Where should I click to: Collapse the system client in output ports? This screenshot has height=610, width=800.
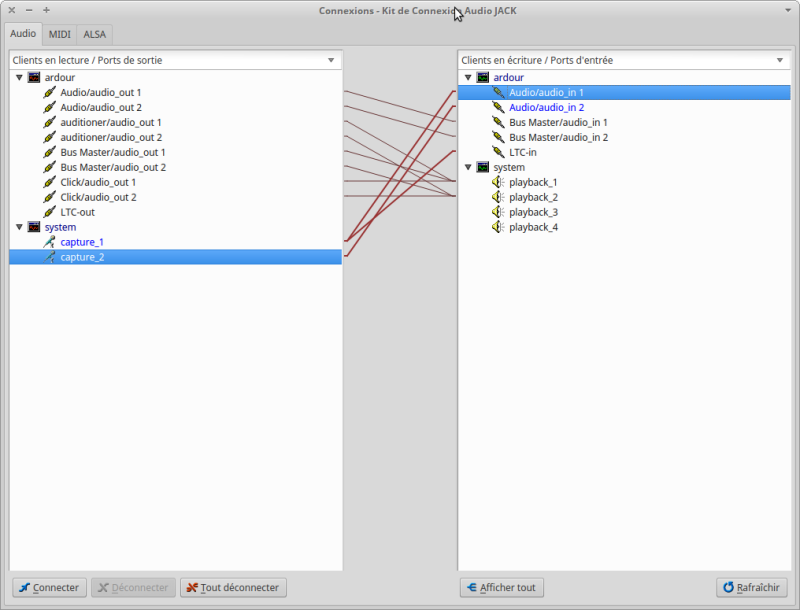pos(19,227)
